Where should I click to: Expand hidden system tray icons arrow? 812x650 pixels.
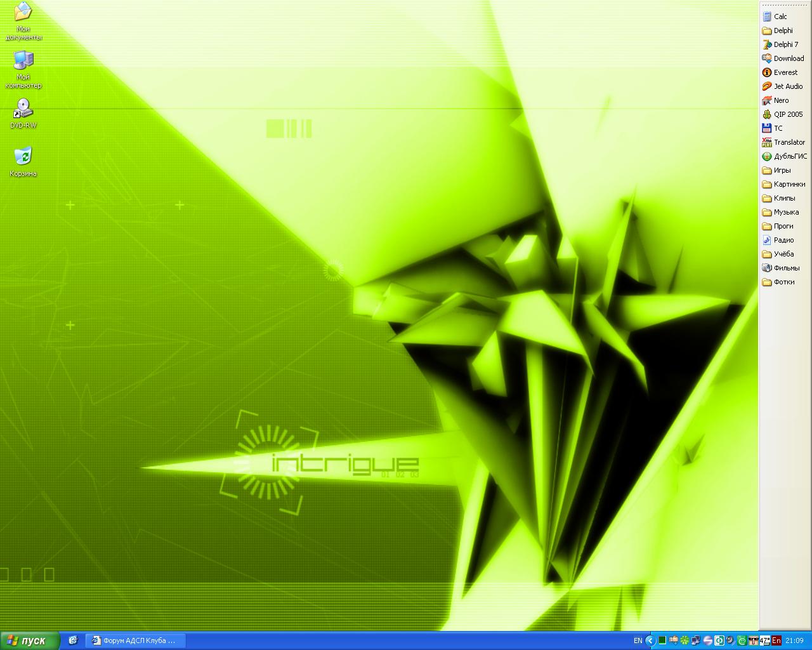[x=650, y=640]
